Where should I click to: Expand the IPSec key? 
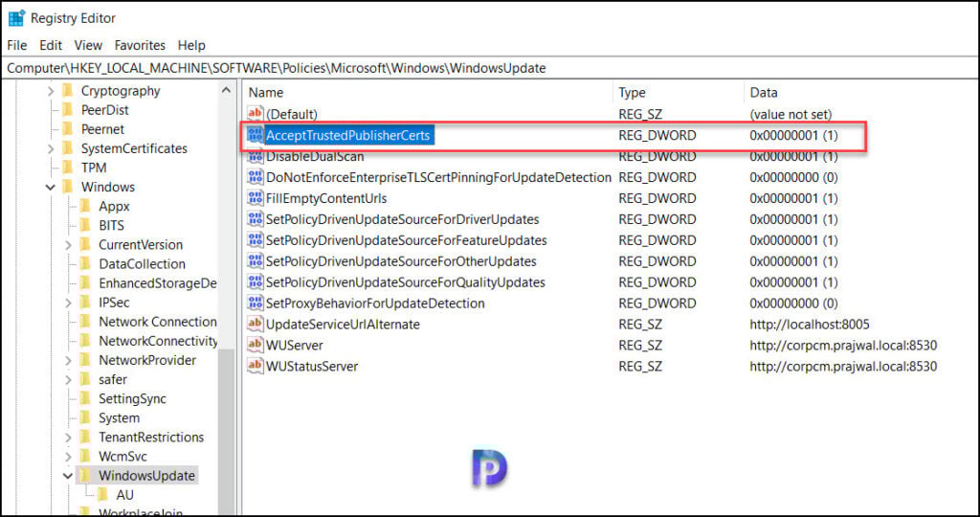coord(69,303)
